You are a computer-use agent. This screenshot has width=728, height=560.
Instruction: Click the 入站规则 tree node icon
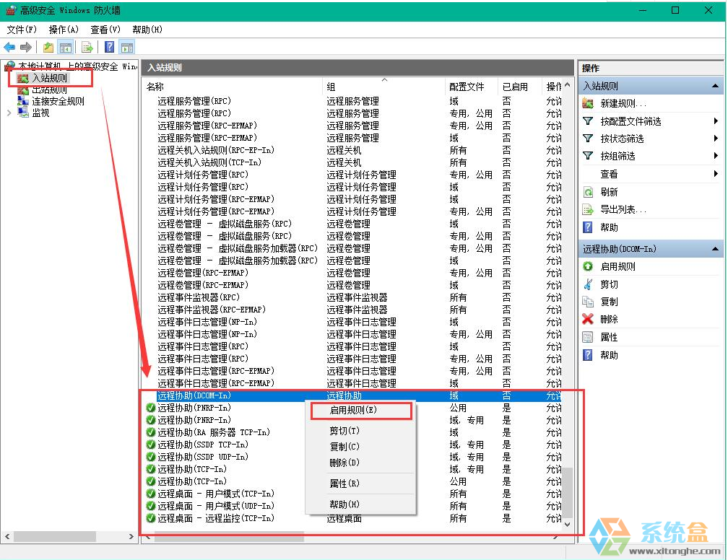23,79
